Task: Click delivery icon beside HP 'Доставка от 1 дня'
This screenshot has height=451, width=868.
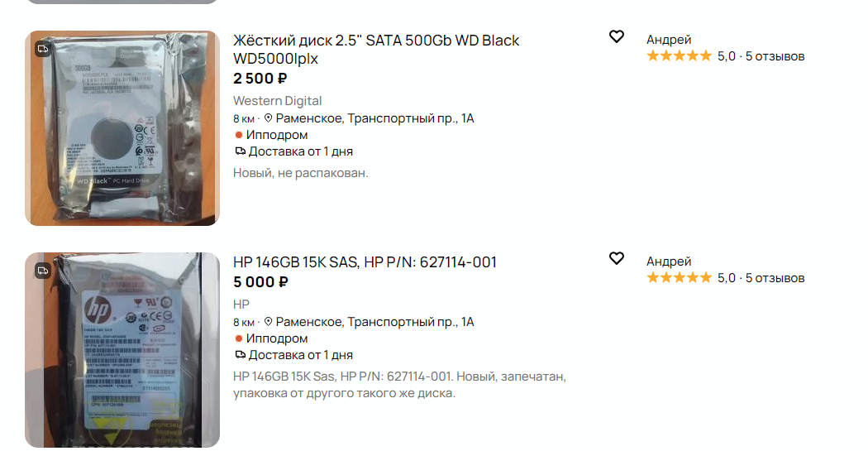Action: [240, 355]
